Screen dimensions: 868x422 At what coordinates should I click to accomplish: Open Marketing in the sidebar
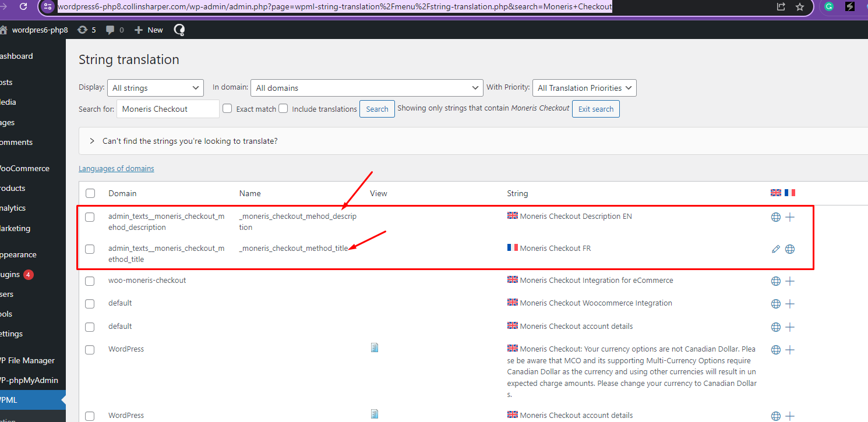pos(15,228)
